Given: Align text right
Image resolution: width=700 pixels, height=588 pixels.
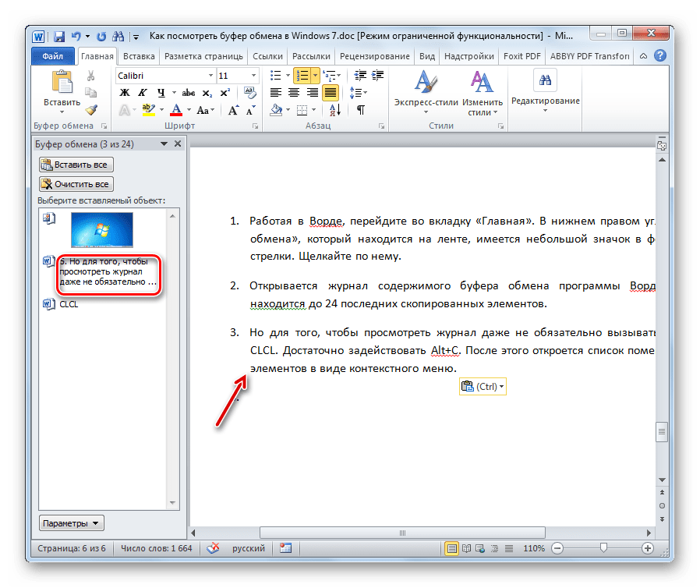Looking at the screenshot, I should (x=312, y=93).
